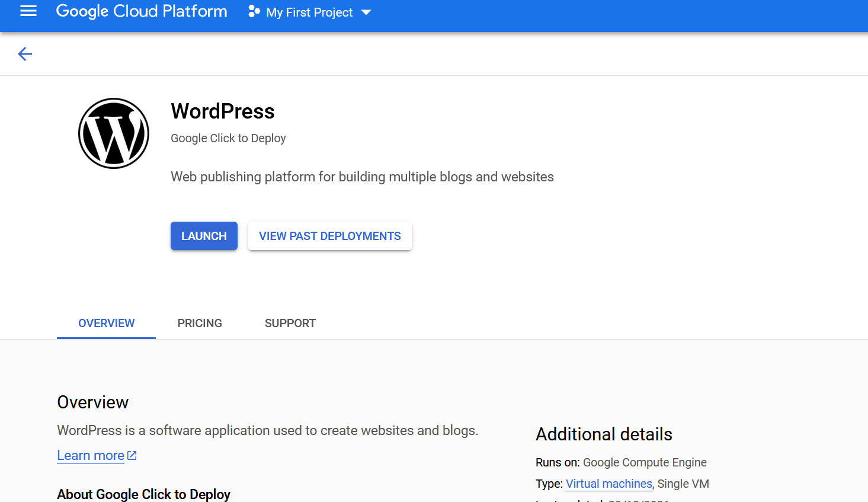Click the Overview section heading

93,402
